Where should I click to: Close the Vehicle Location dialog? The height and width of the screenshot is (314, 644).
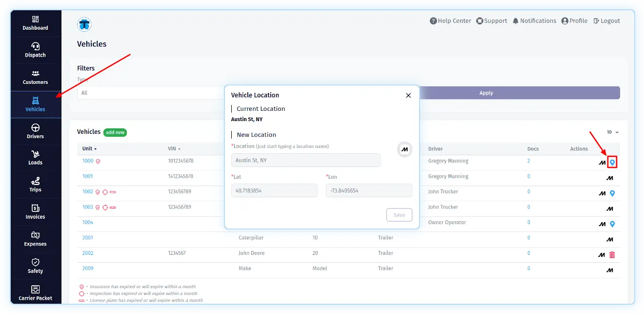[408, 96]
